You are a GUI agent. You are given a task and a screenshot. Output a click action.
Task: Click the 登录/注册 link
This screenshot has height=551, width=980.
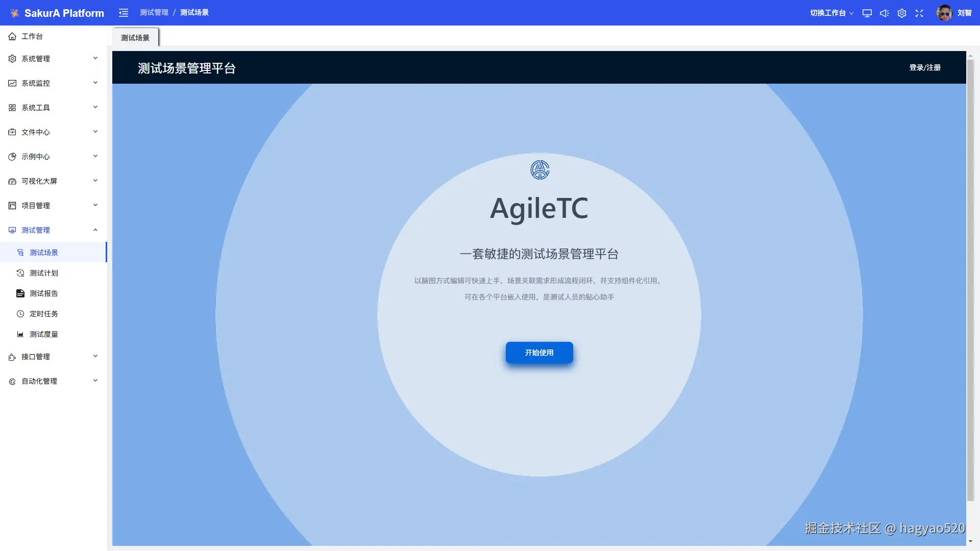(924, 67)
